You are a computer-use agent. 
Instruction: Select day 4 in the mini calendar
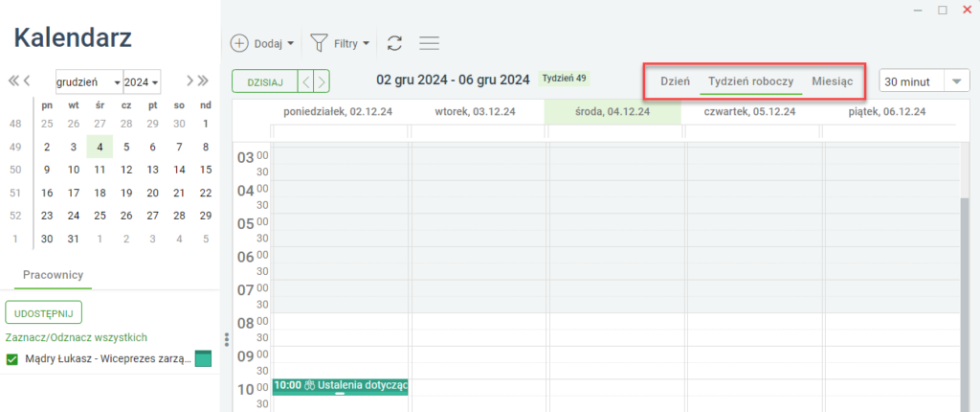(100, 148)
